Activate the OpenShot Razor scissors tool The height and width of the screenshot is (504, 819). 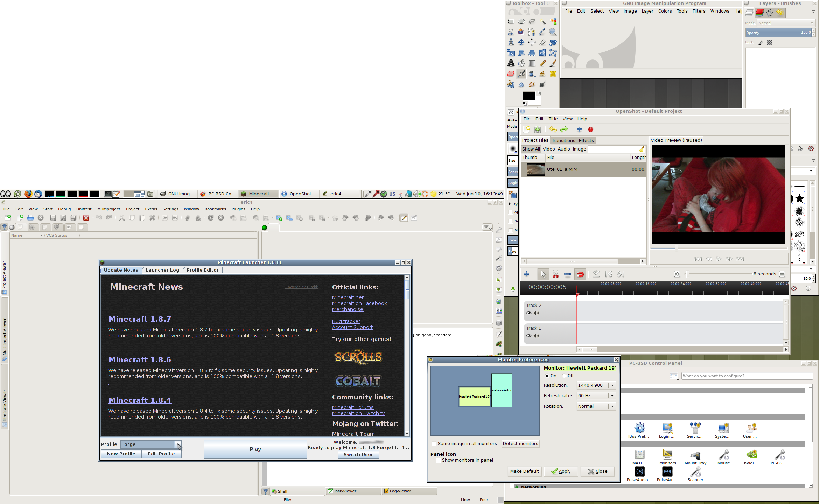coord(555,274)
